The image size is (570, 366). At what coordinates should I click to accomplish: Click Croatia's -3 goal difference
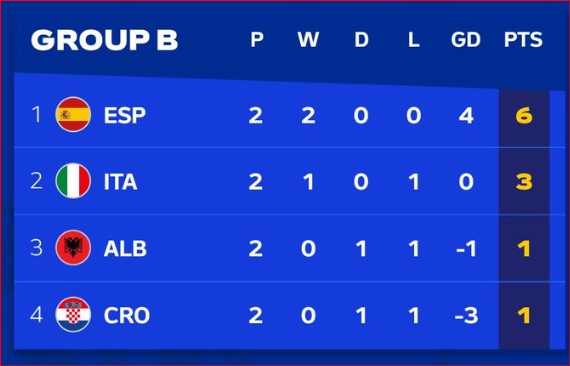coord(466,315)
